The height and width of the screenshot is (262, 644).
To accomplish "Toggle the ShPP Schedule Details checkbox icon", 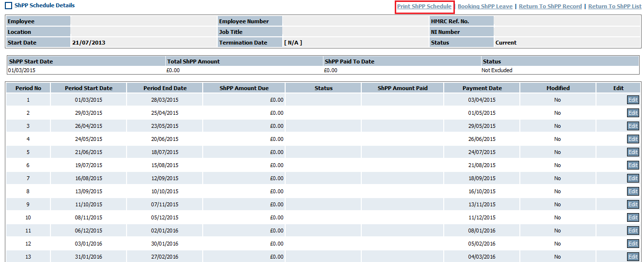I will [x=8, y=6].
